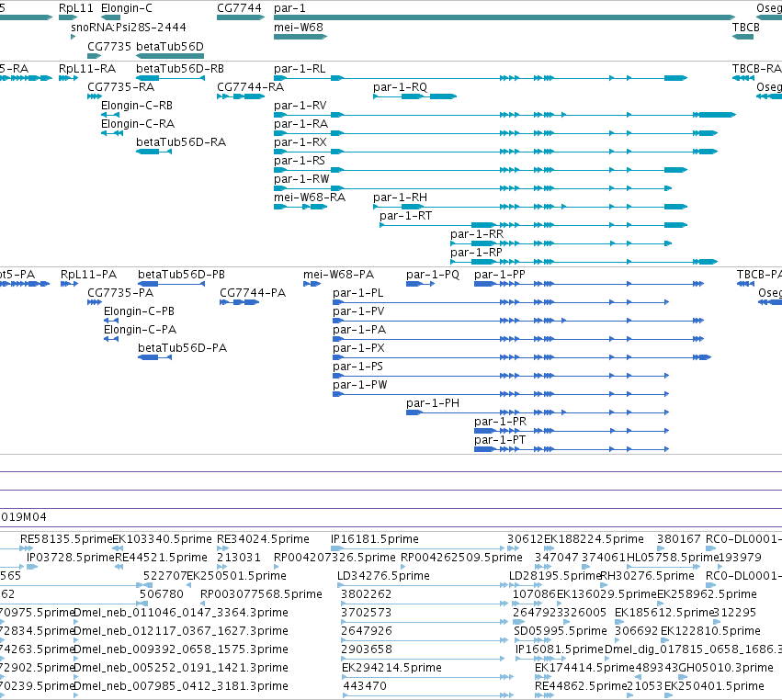
Task: Select the CG7744-RA transcript label
Action: (250, 86)
